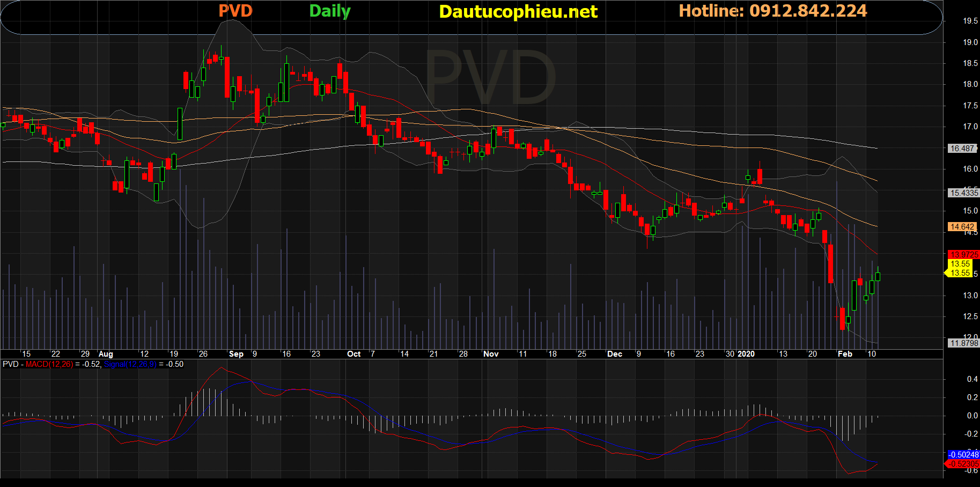Click the Sep month marker on timeline
Image resolution: width=980 pixels, height=487 pixels.
(236, 354)
